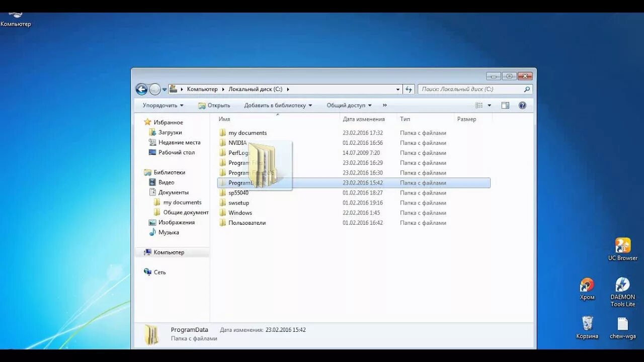Image resolution: width=644 pixels, height=362 pixels.
Task: Select Компьютер in the address breadcrumb
Action: [x=202, y=89]
